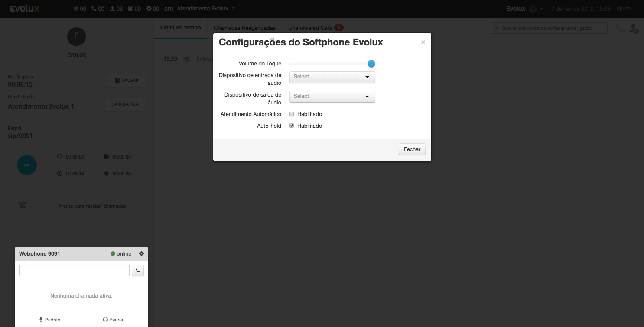
Task: Click the coffee cup pause time icon
Action: click(107, 157)
